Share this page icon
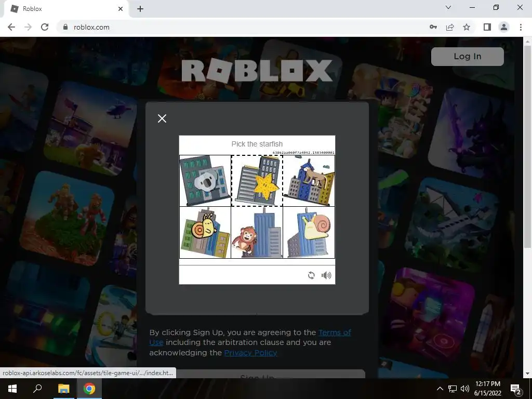This screenshot has width=532, height=399. [450, 27]
